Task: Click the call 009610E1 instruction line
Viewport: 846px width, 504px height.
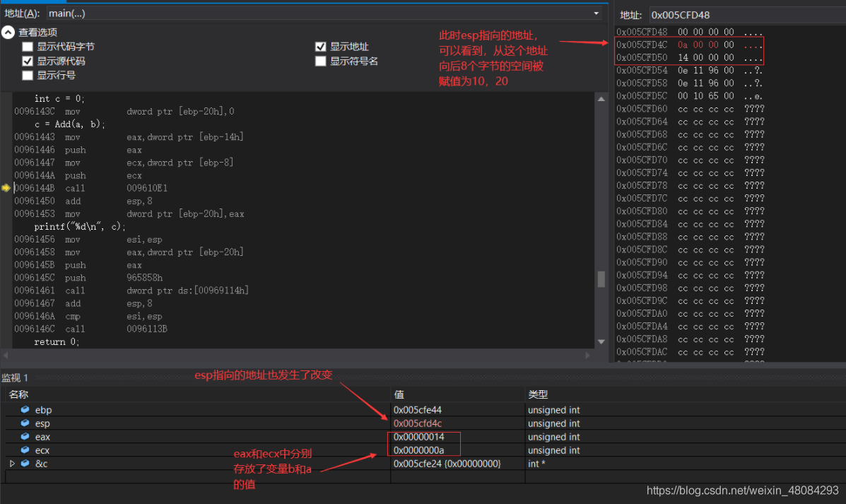Action: pos(90,188)
